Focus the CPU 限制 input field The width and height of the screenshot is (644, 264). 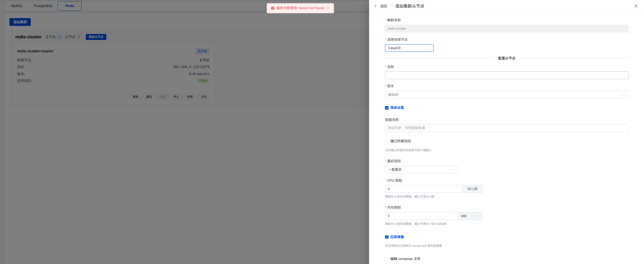(x=424, y=189)
